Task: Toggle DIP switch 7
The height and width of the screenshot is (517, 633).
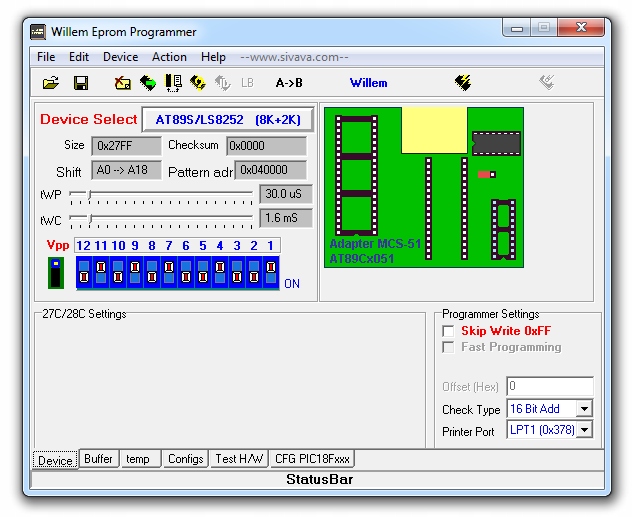Action: coord(169,272)
